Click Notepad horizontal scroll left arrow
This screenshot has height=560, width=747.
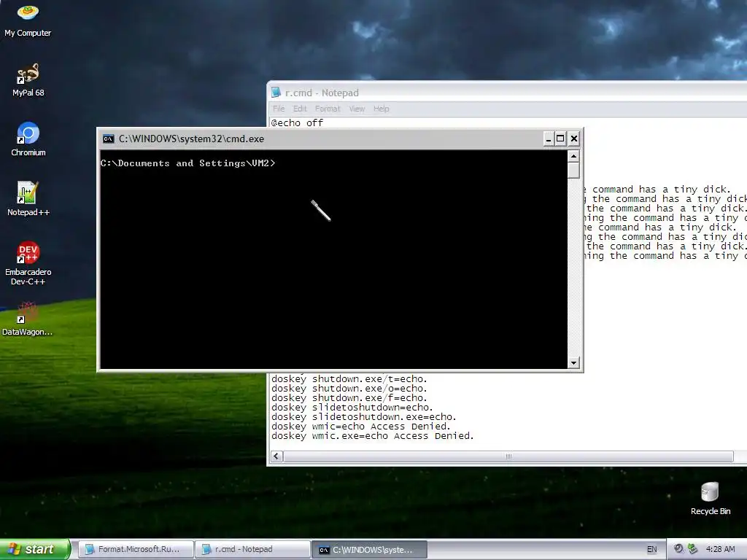coord(276,456)
